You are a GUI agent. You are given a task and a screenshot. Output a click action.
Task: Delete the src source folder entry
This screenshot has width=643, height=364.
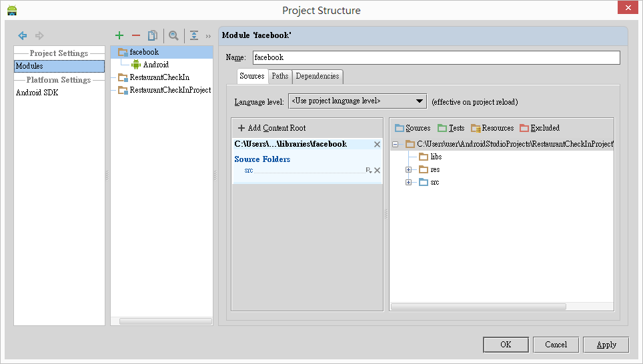(x=377, y=171)
